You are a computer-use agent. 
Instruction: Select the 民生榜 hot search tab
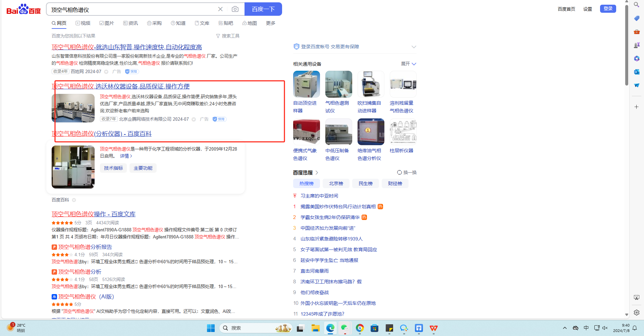(x=366, y=183)
